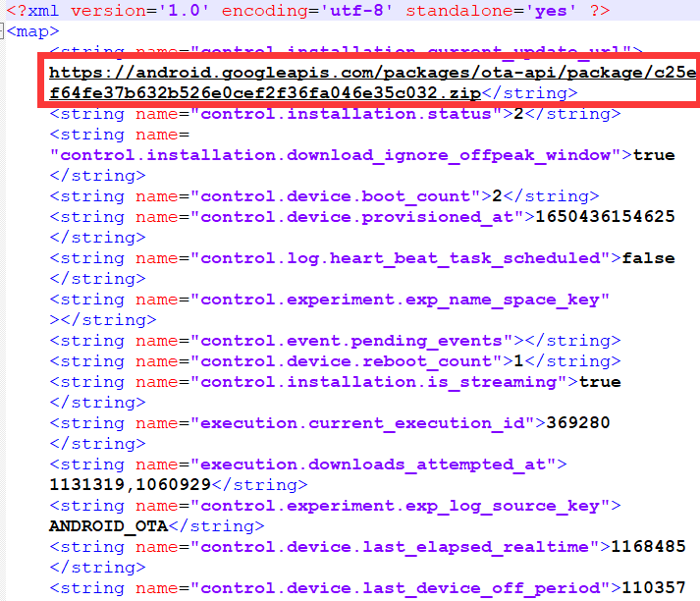Click control.log.heart_beat_task_scheduled attribute name
Viewport: 700px width, 601px height.
coord(400,258)
